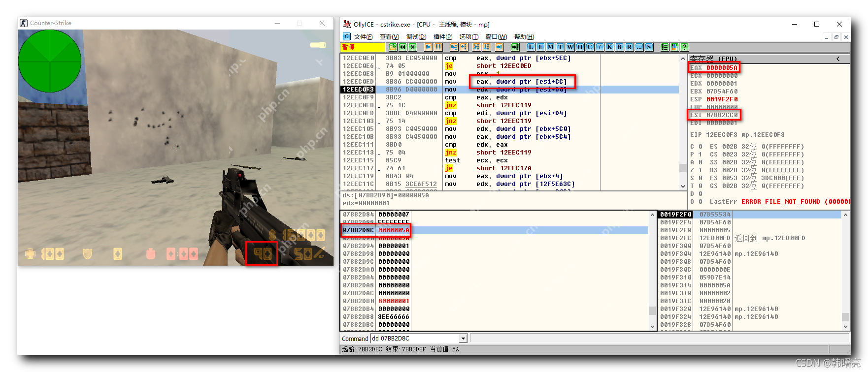
Task: Open Log window with L button
Action: tap(531, 47)
